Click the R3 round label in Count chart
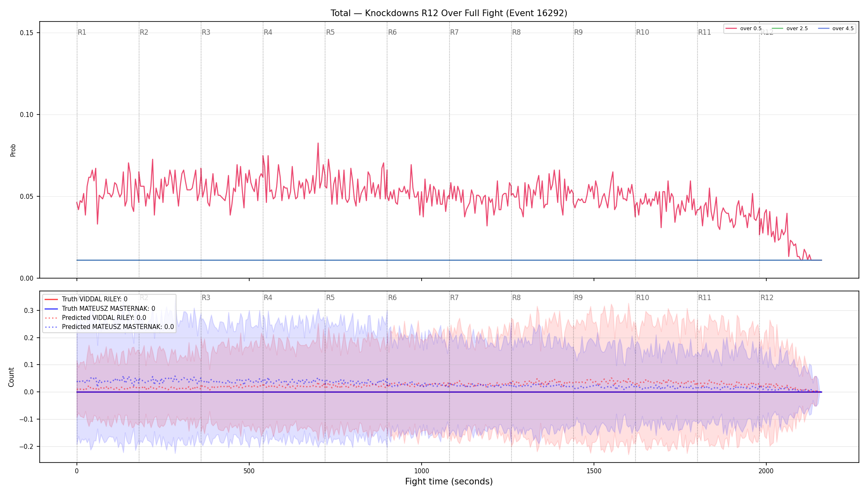Screen dimensions: 868x496 [206, 298]
